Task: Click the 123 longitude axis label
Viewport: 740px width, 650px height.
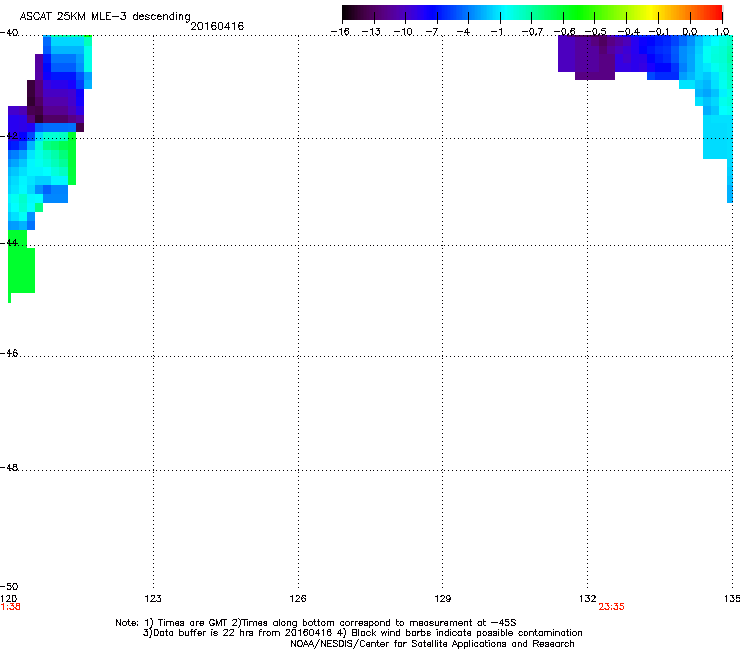Action: [153, 599]
